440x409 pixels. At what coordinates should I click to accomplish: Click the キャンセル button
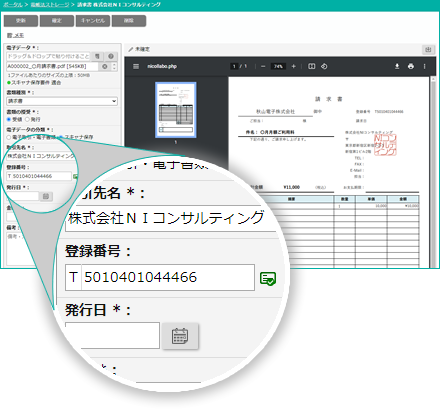[x=93, y=21]
